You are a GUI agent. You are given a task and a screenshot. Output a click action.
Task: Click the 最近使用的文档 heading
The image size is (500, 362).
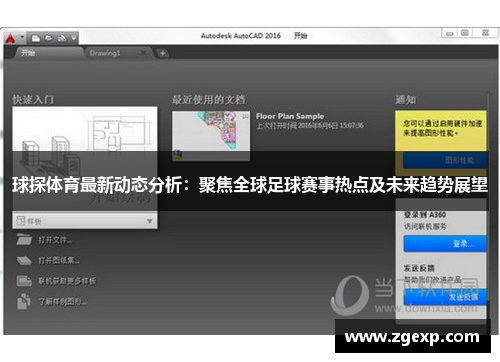[209, 99]
